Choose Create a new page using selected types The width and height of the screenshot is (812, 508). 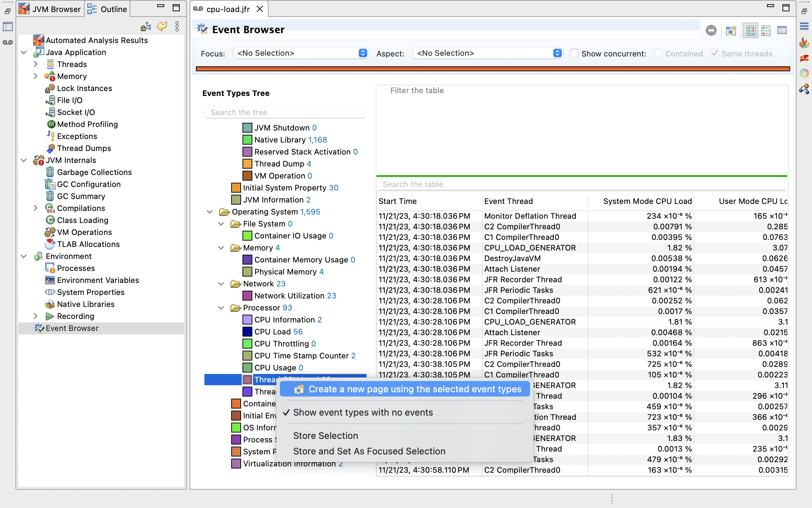414,389
